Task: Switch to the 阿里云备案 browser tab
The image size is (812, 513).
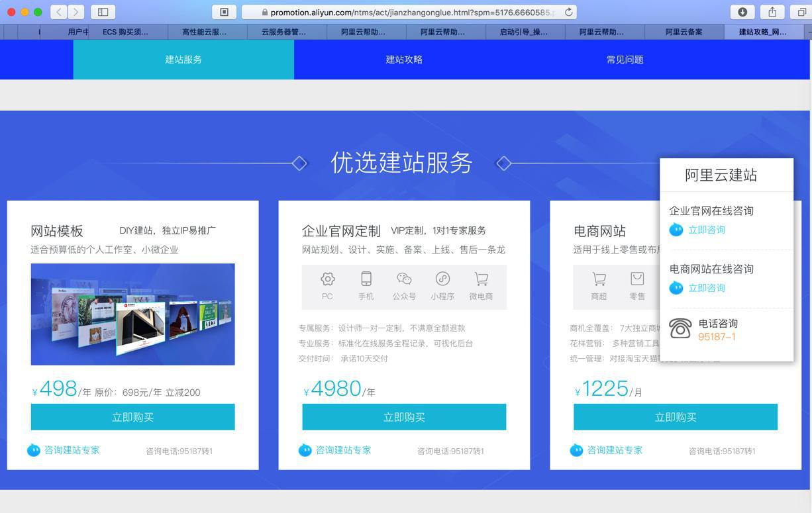Action: pyautogui.click(x=684, y=32)
